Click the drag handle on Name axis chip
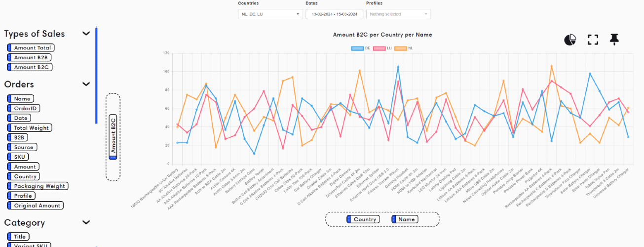 click(394, 219)
